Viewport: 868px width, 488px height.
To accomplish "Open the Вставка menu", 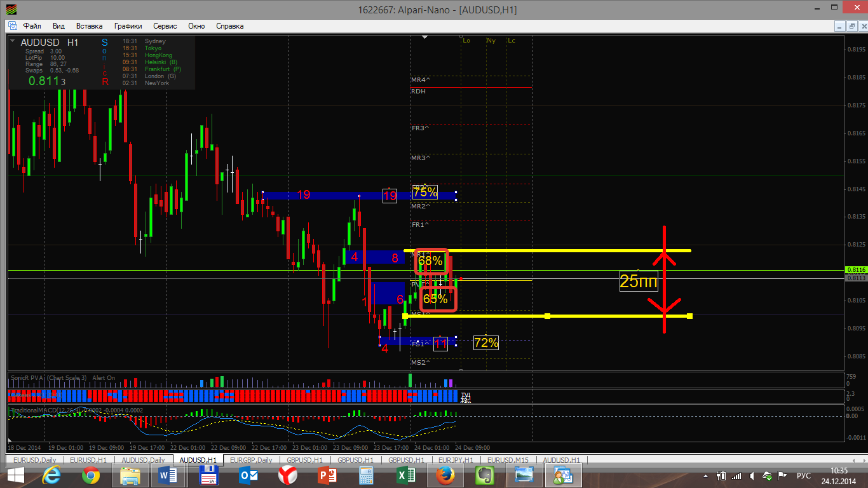I will click(x=89, y=26).
